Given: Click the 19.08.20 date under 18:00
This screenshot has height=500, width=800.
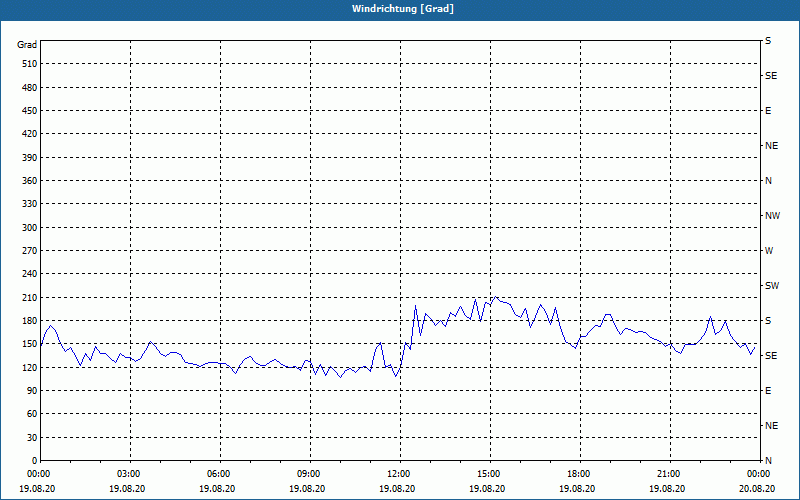Looking at the screenshot, I should (577, 488).
